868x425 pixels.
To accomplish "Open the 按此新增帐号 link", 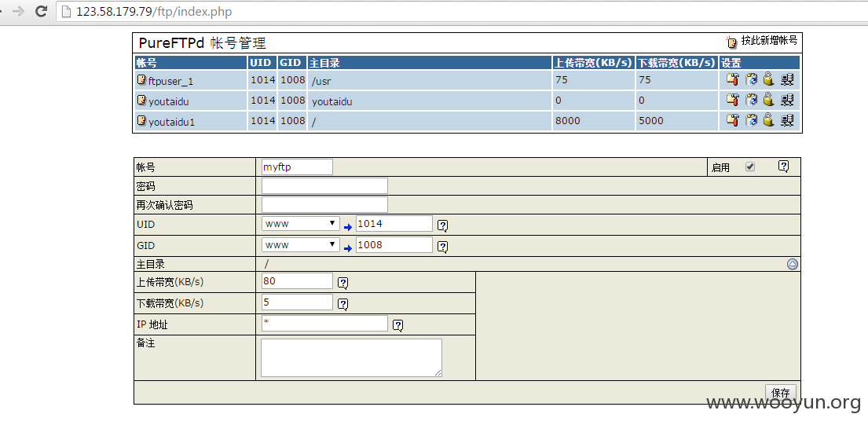I will [769, 40].
